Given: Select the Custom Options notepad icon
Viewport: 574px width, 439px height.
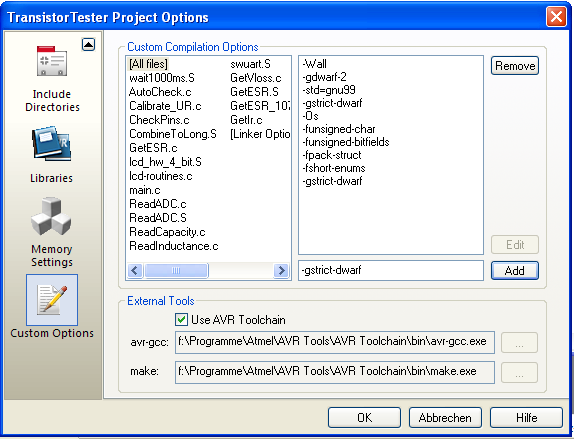Looking at the screenshot, I should point(52,300).
